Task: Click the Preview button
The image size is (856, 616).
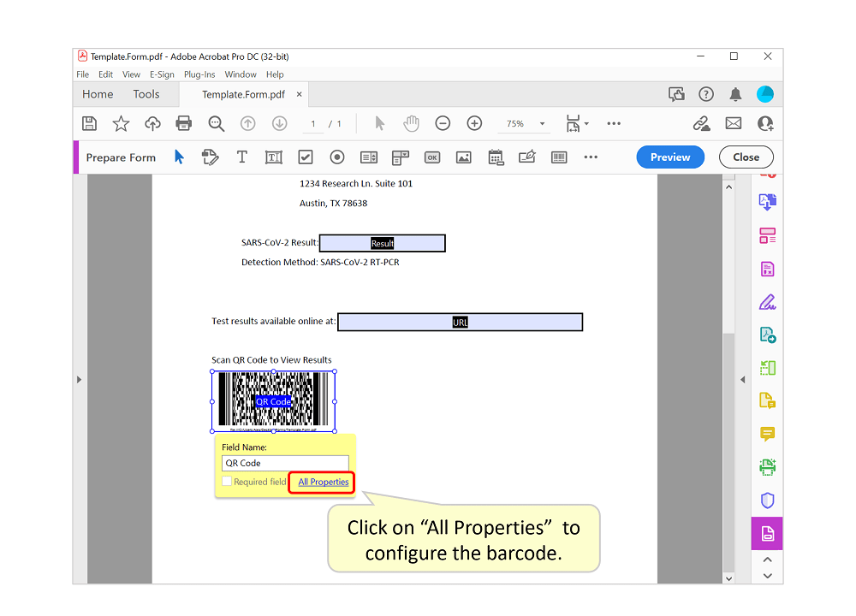Action: tap(670, 157)
